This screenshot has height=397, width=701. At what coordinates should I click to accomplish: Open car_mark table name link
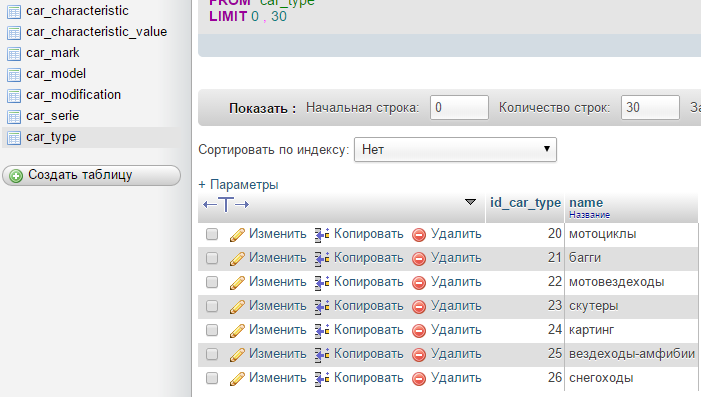pos(53,53)
